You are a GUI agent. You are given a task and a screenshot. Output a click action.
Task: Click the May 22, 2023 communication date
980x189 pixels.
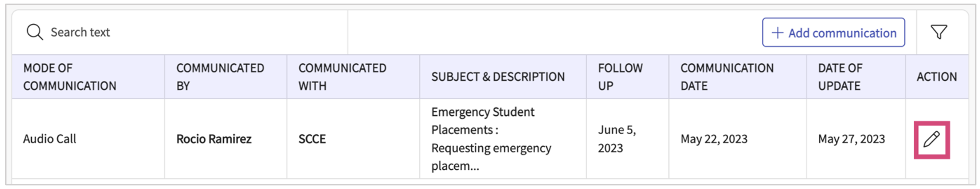[x=714, y=139]
